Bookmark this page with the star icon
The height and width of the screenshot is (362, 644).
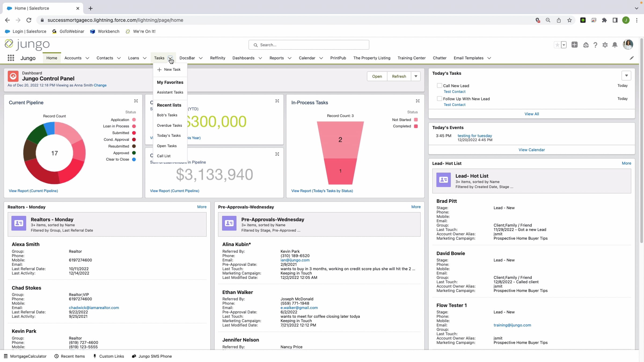(x=569, y=20)
